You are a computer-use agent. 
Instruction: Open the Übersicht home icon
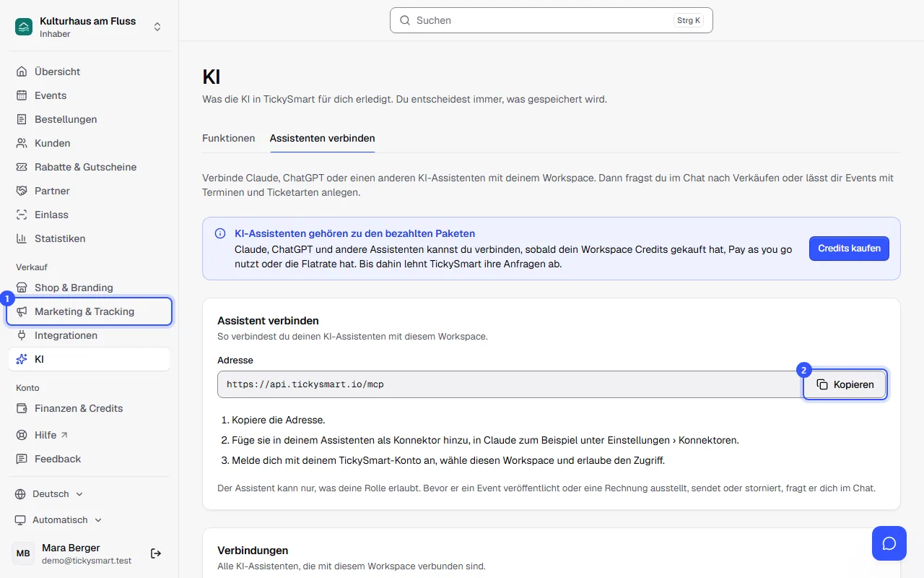[22, 72]
